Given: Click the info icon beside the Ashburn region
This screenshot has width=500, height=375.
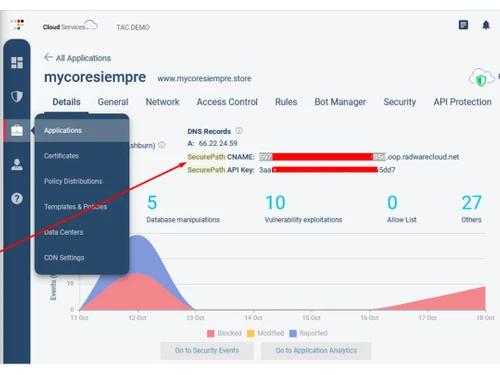Looking at the screenshot, I should pos(162,145).
